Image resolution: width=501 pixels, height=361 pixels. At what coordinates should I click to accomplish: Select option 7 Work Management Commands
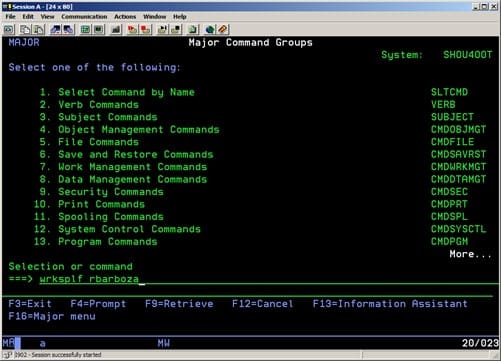pos(123,167)
